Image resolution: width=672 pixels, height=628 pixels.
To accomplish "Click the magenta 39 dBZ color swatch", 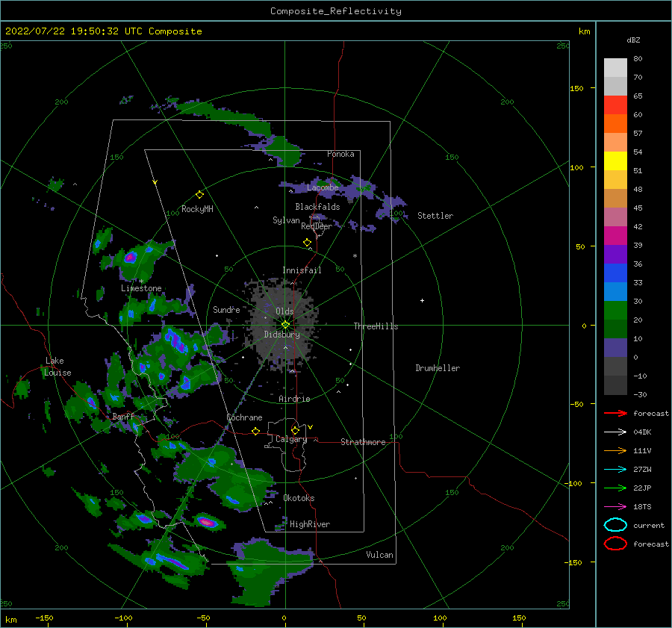I will point(615,235).
